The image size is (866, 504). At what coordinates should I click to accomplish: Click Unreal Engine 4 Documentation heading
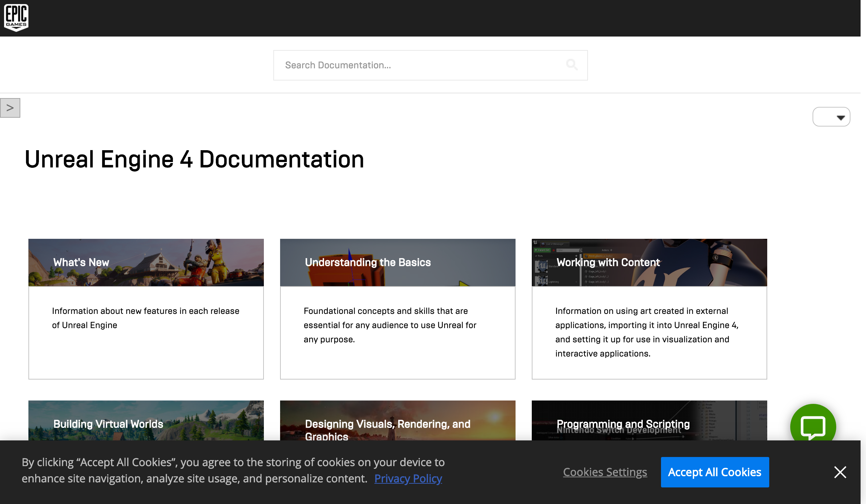[194, 159]
